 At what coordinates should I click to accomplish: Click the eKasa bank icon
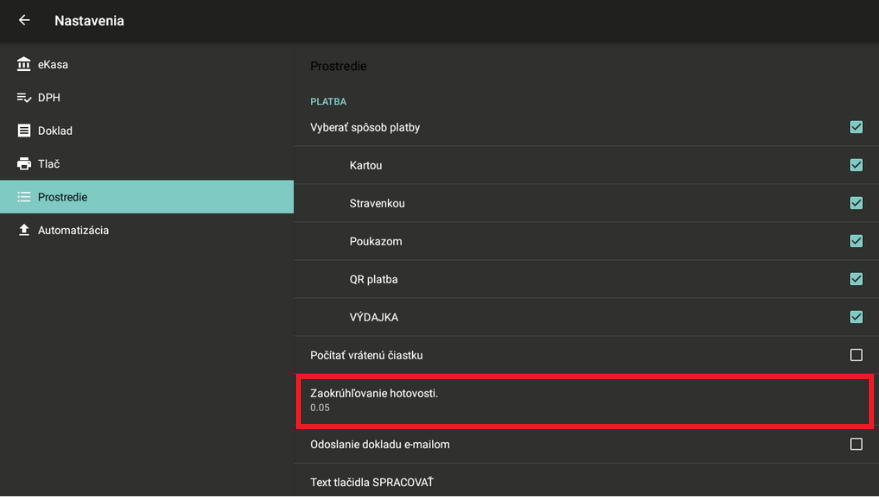[24, 65]
